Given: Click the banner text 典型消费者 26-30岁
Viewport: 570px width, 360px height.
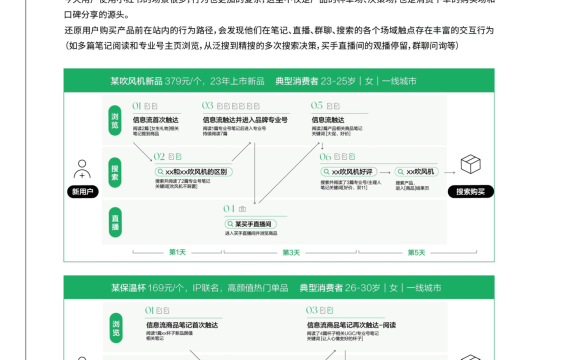Looking at the screenshot, I should tap(340, 288).
